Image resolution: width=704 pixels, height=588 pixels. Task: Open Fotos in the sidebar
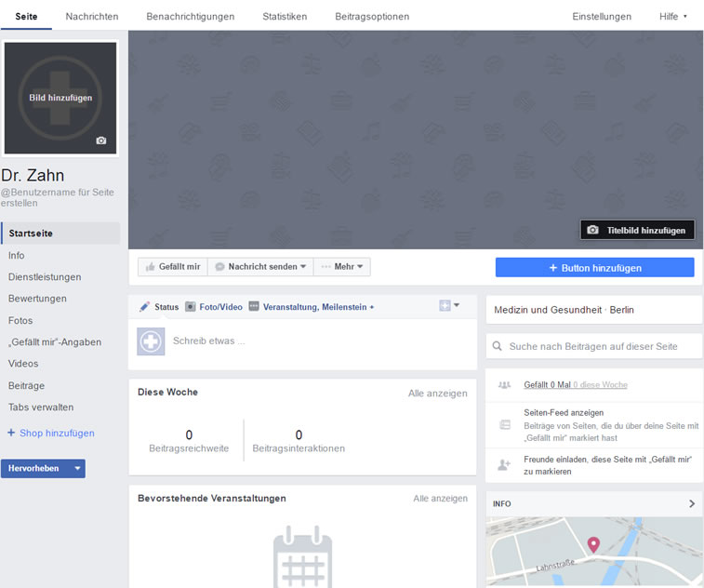click(20, 320)
